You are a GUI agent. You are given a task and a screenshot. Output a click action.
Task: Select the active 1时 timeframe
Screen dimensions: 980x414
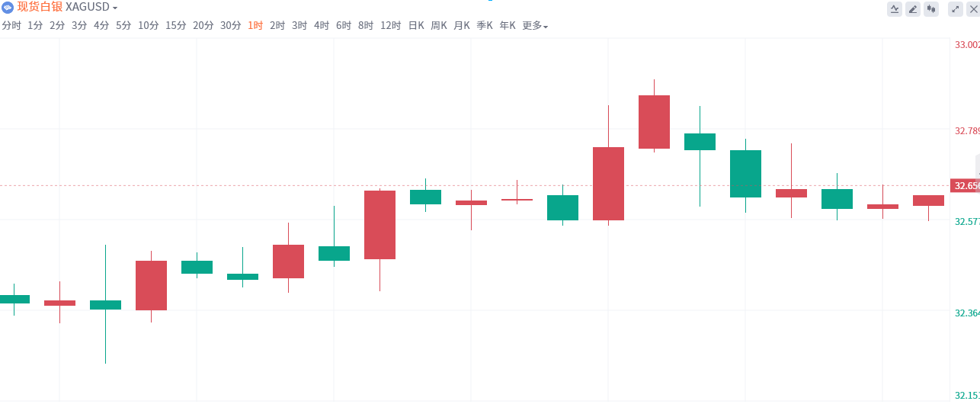[255, 26]
